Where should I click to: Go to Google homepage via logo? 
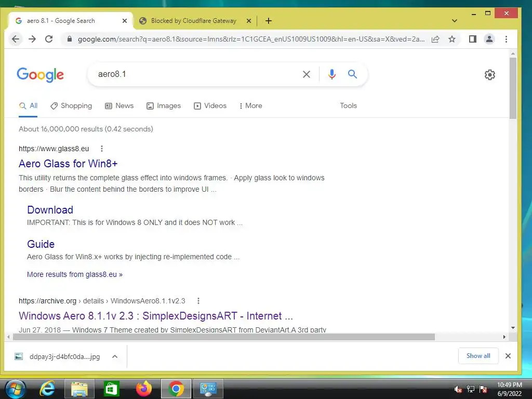41,75
